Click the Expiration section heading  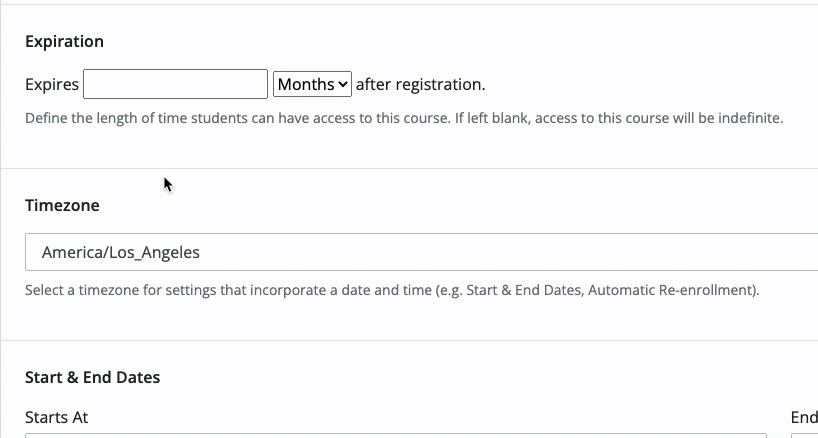[x=64, y=41]
